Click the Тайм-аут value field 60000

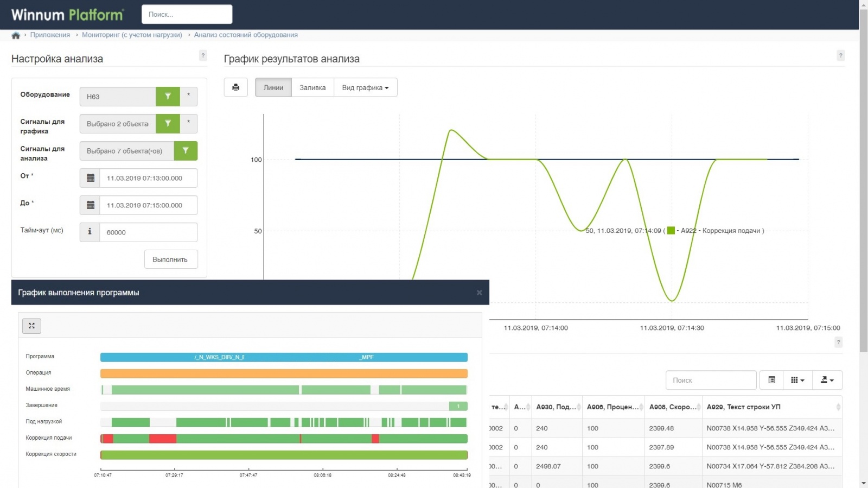[x=148, y=232]
